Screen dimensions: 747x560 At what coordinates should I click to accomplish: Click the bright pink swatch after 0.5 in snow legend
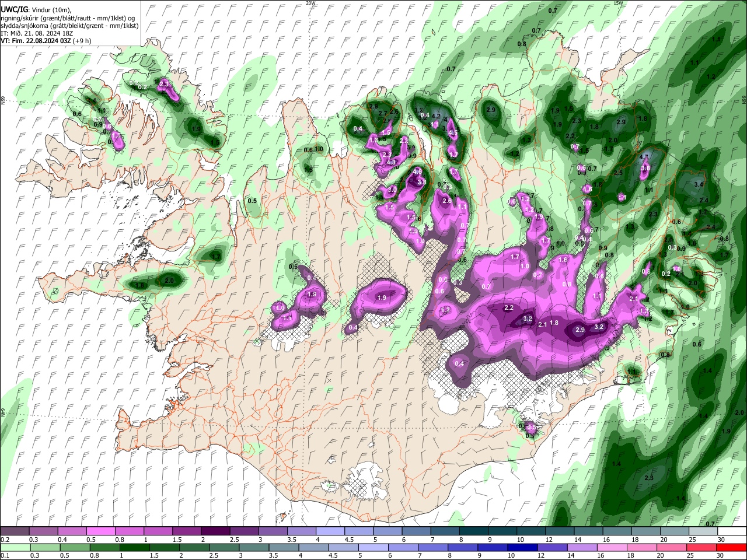click(100, 531)
